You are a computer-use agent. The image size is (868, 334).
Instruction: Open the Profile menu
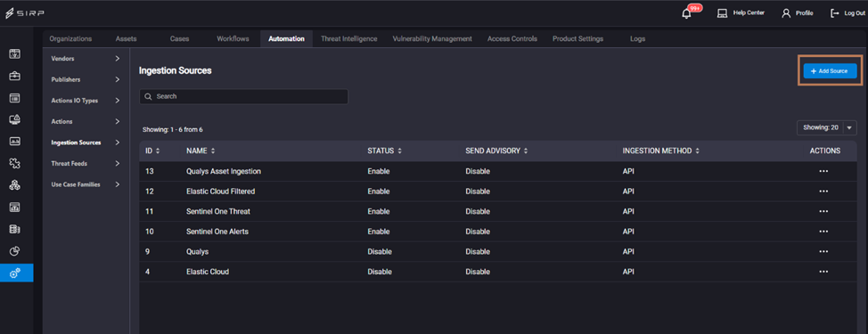[797, 13]
